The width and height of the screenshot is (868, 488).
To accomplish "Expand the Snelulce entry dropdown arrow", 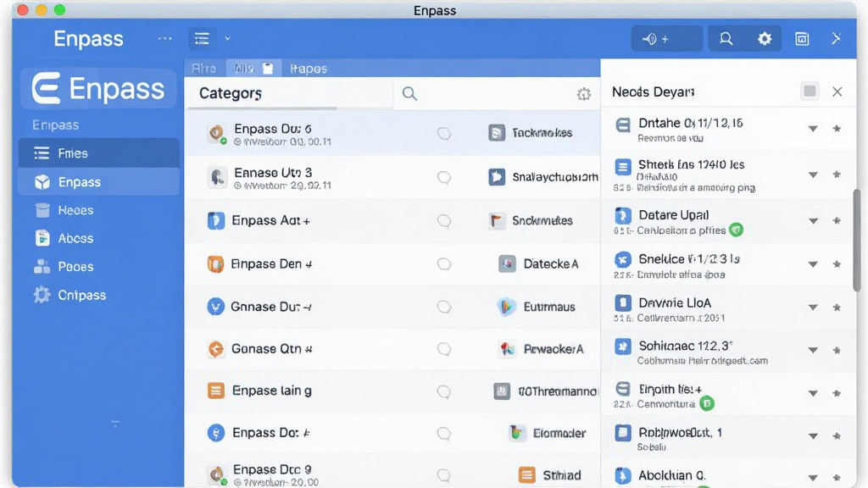I will pyautogui.click(x=813, y=264).
